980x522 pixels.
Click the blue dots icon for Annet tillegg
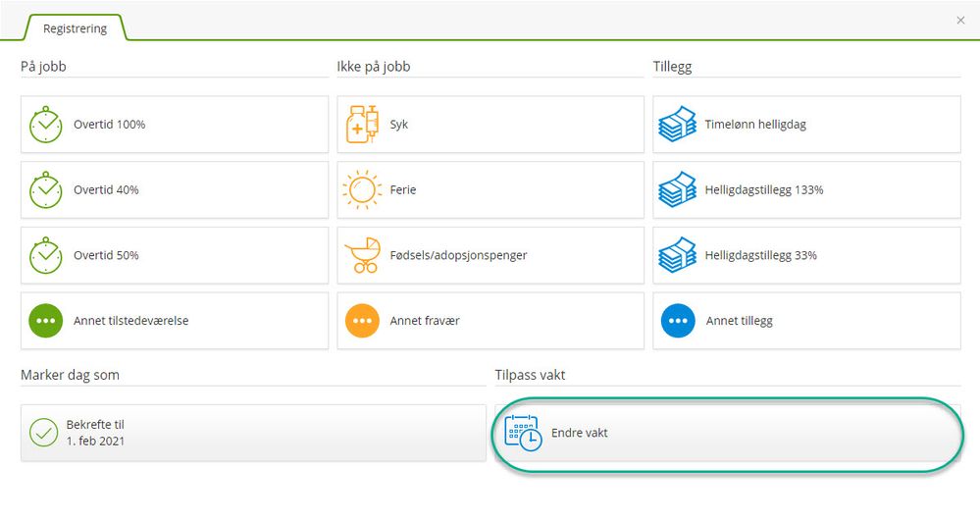678,321
